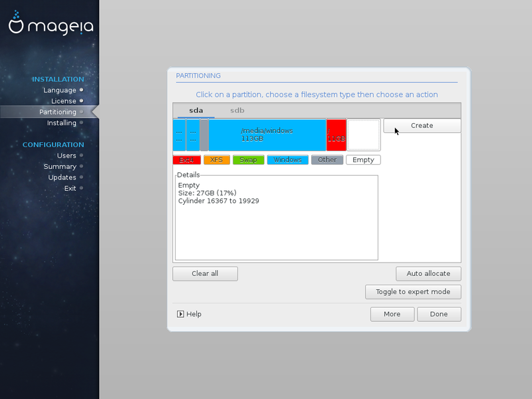
Task: Click the 'Empty' line in Details box
Action: click(x=189, y=186)
